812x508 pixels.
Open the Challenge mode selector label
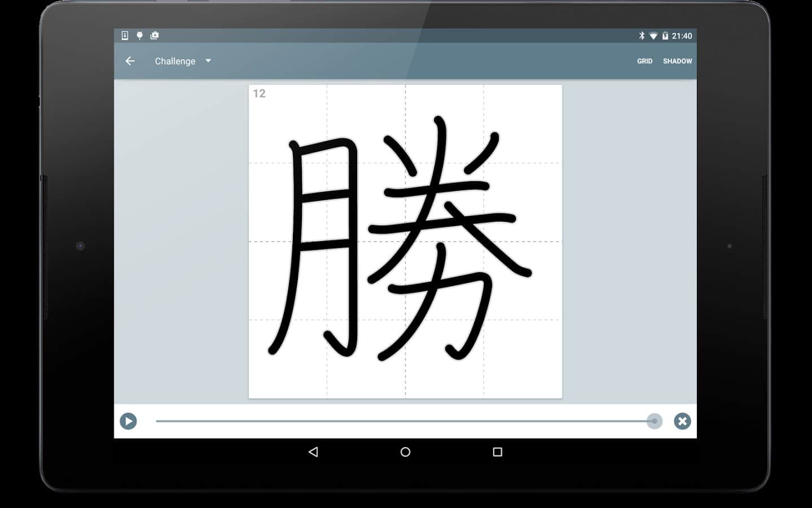175,61
